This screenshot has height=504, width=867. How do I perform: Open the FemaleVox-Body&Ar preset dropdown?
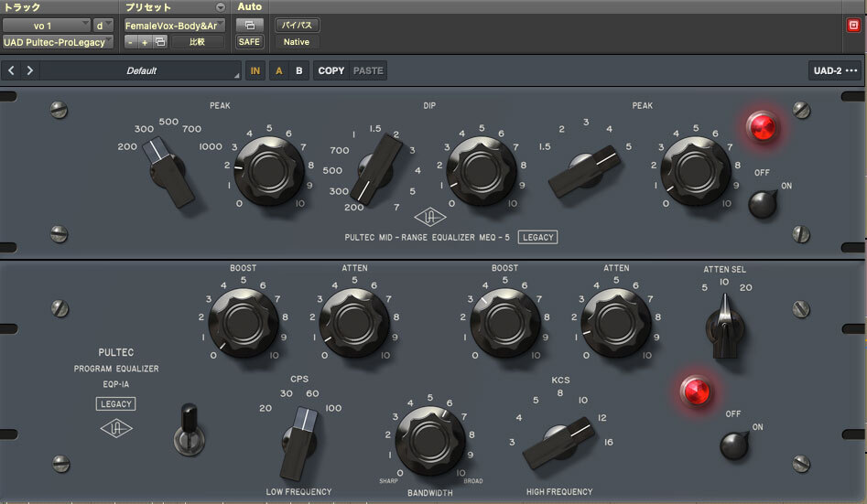tap(174, 25)
